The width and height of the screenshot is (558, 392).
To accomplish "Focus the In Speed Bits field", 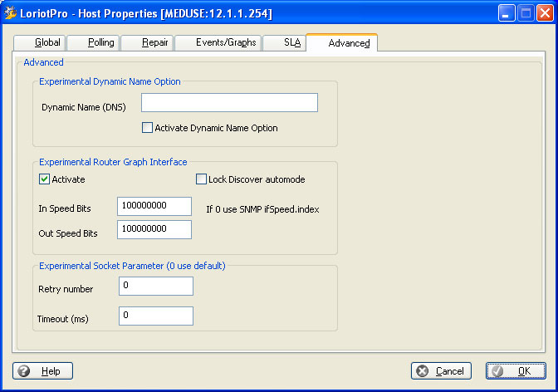I will click(x=155, y=206).
